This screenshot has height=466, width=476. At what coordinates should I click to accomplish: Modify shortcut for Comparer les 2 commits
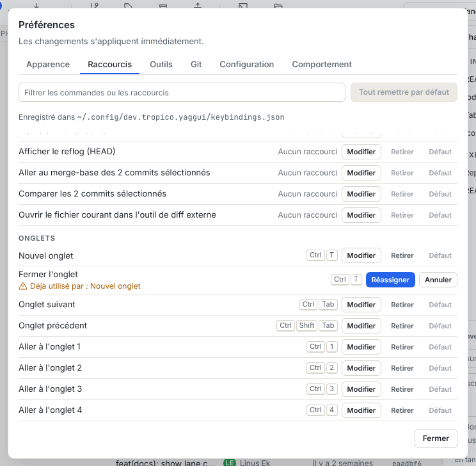[361, 194]
